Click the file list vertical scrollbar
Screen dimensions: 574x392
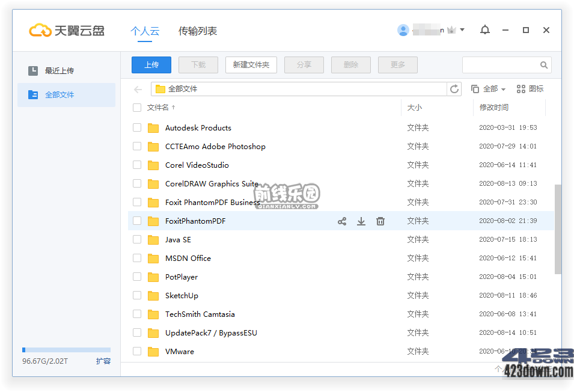(x=558, y=229)
